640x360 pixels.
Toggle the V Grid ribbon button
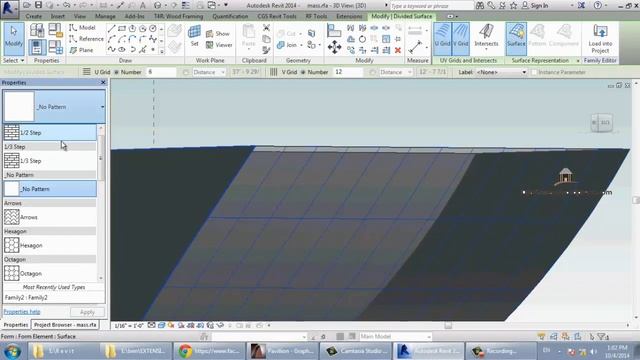[x=460, y=39]
